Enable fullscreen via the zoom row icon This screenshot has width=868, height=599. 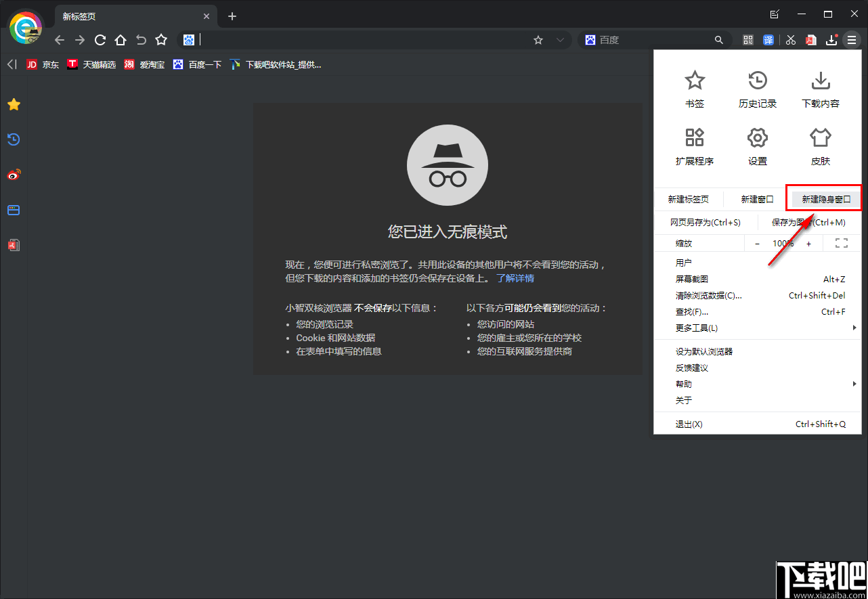click(842, 242)
